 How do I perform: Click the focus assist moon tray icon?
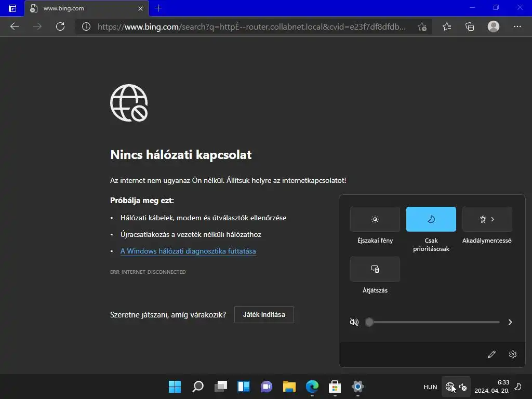click(x=518, y=387)
